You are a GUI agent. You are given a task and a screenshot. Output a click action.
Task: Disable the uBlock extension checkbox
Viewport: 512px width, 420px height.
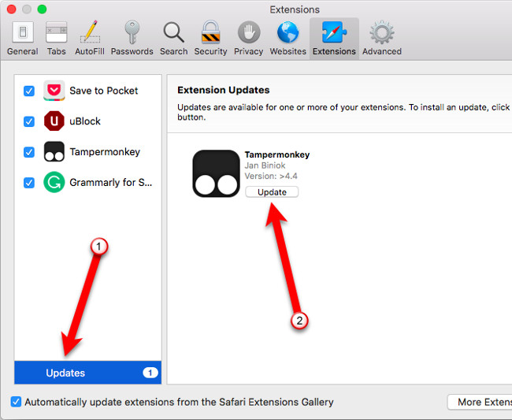pyautogui.click(x=29, y=121)
